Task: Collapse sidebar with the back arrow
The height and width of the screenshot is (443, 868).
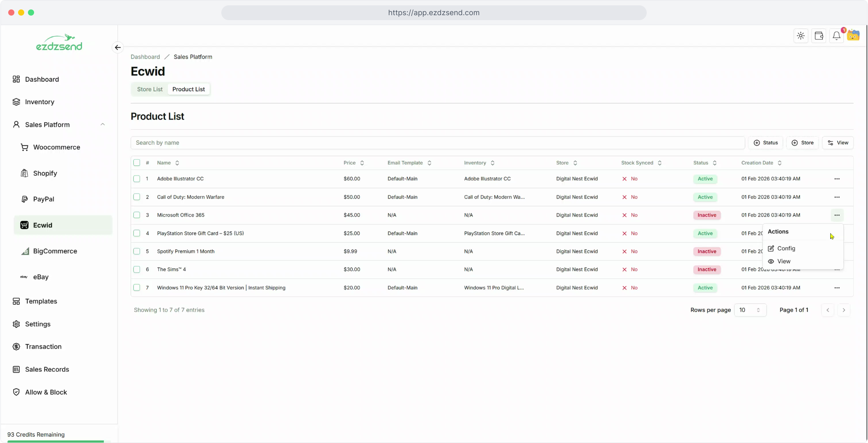Action: click(118, 48)
